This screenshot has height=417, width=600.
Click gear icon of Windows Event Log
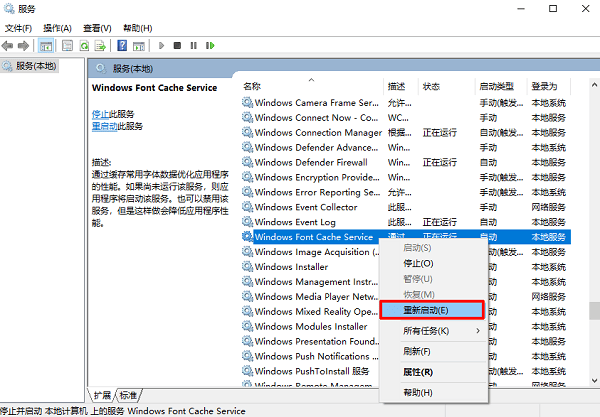(x=248, y=222)
